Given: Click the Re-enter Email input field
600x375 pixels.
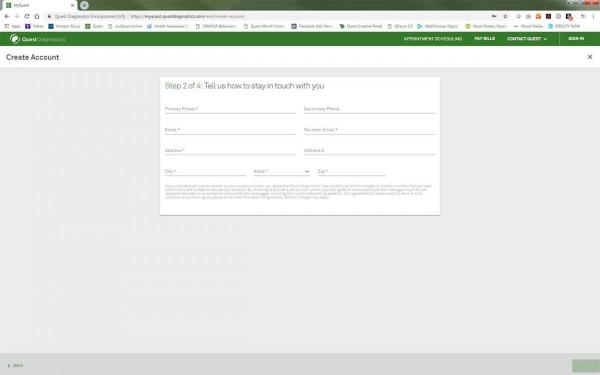Looking at the screenshot, I should coord(370,130).
